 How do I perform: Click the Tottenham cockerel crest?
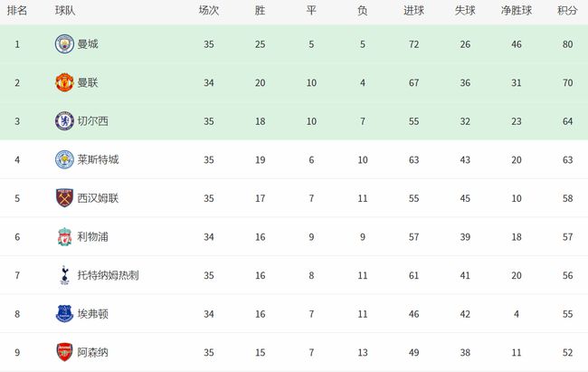pyautogui.click(x=64, y=275)
